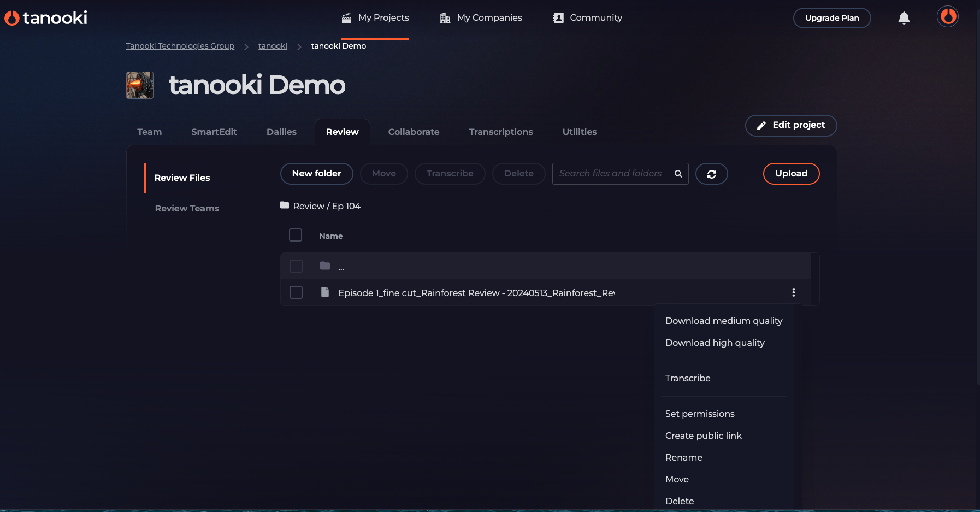Click the New folder button
This screenshot has width=980, height=512.
tap(316, 174)
